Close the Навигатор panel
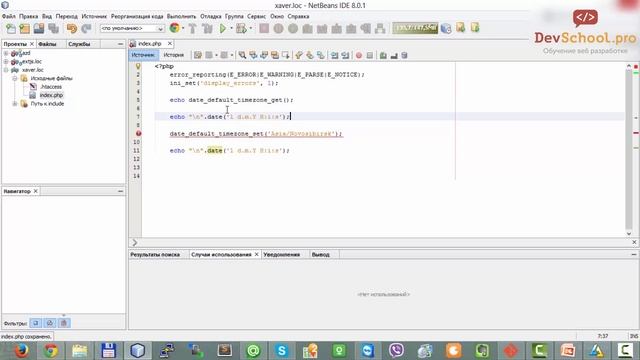The height and width of the screenshot is (360, 640). (x=36, y=191)
